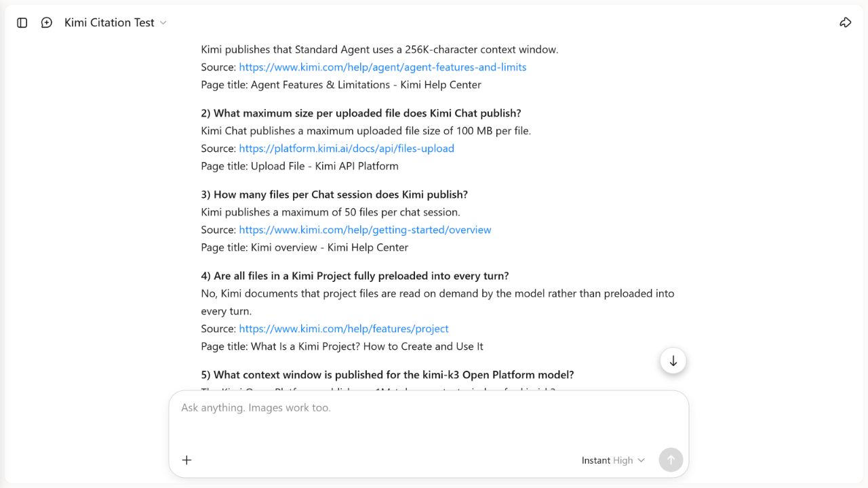Image resolution: width=868 pixels, height=488 pixels.
Task: Open the help/features/project source link
Action: [344, 329]
